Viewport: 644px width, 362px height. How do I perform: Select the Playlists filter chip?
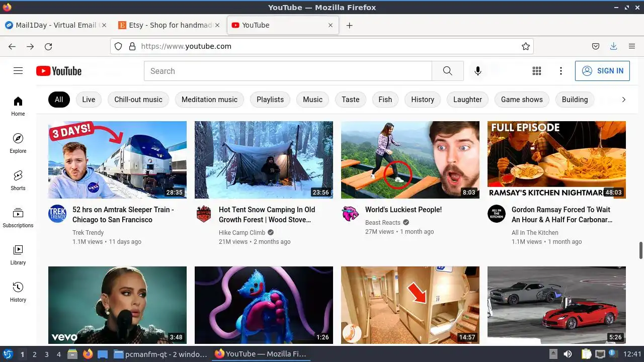pos(270,100)
